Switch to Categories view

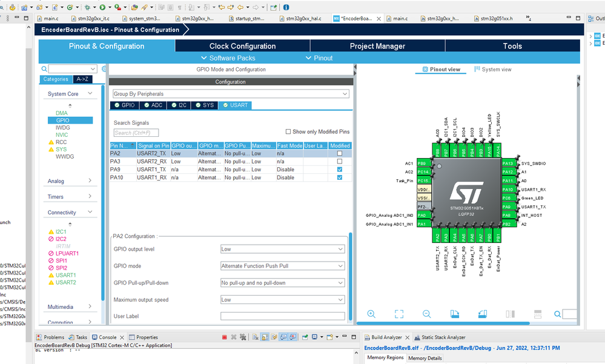[56, 79]
